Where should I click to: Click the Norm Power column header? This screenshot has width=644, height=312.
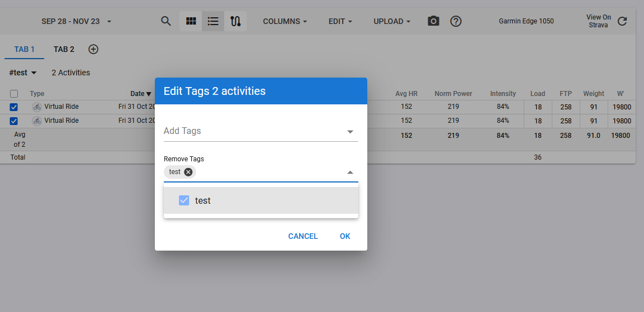[453, 93]
